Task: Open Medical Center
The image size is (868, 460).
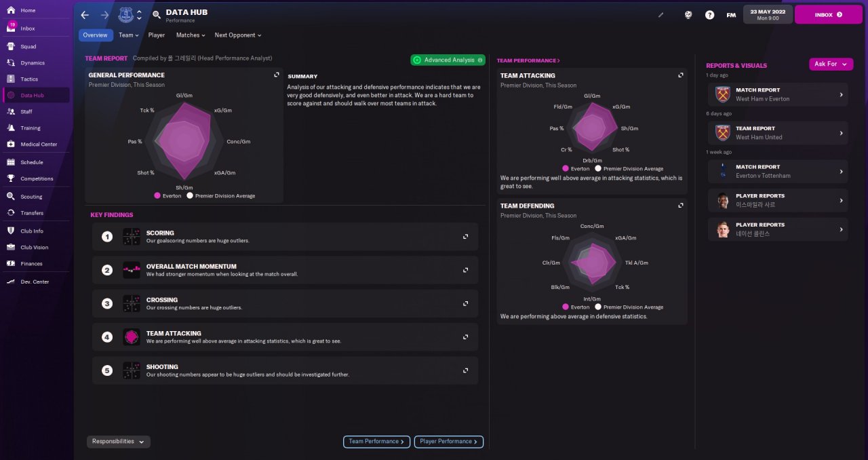Action: pyautogui.click(x=35, y=145)
